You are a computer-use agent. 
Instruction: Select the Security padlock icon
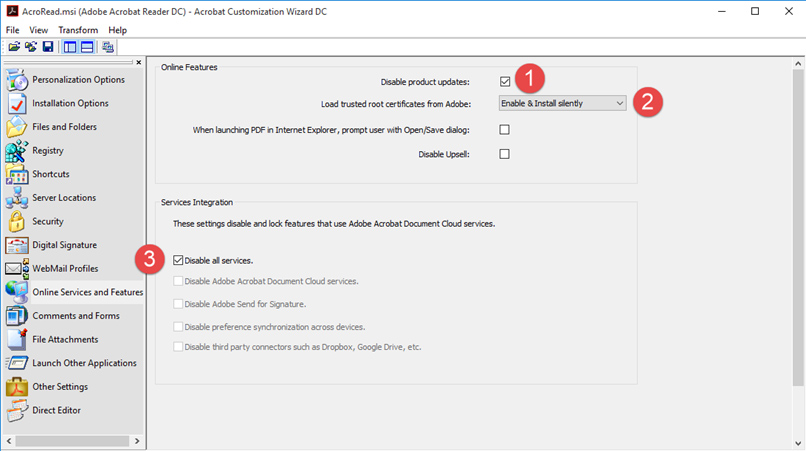tap(16, 222)
